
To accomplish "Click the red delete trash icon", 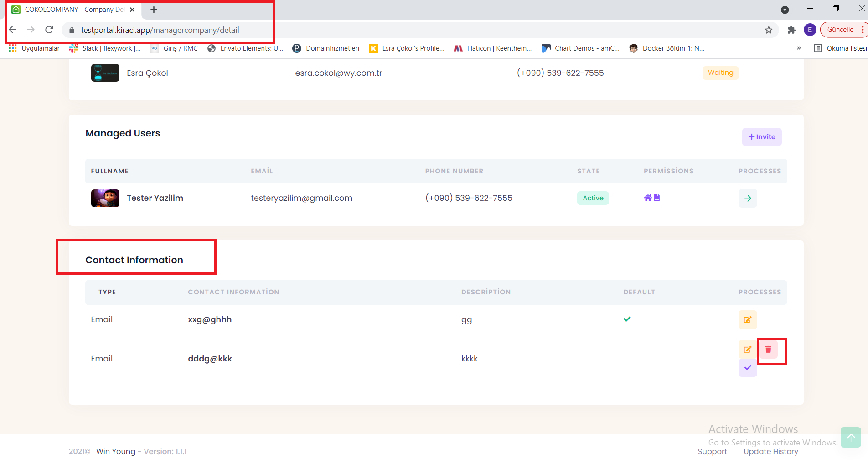I will [768, 350].
